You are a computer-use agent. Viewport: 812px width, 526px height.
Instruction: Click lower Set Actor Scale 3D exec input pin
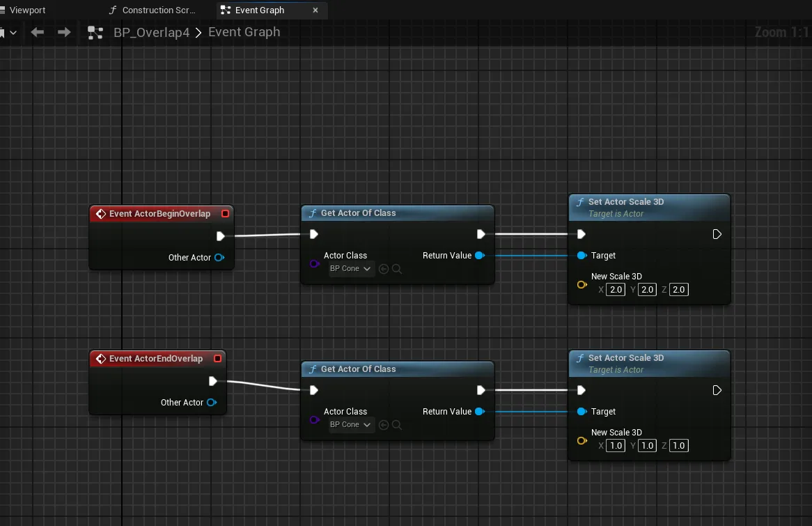click(x=581, y=390)
